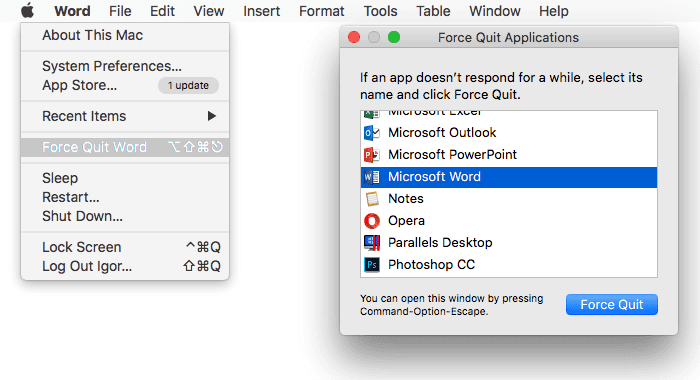Choose About This Mac
The height and width of the screenshot is (380, 700).
click(x=125, y=35)
